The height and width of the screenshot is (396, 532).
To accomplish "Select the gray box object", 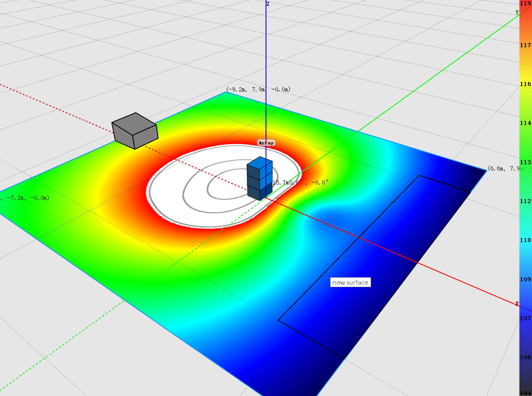I will [x=135, y=130].
